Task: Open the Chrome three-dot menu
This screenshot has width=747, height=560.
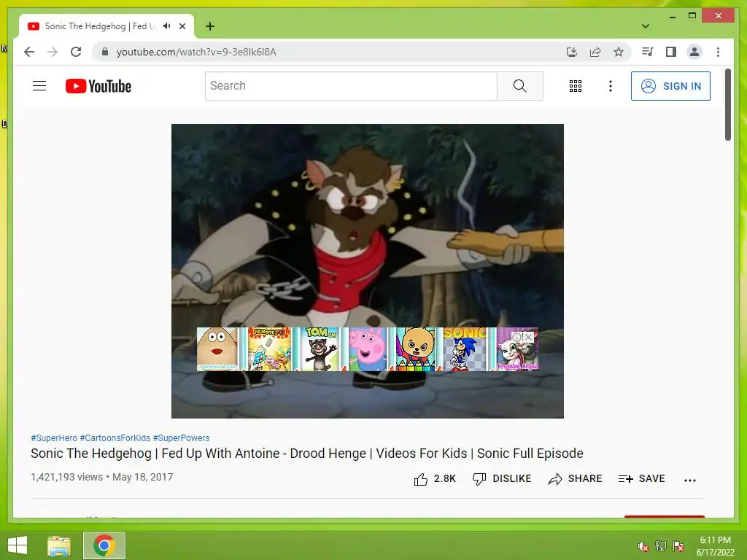Action: click(718, 52)
